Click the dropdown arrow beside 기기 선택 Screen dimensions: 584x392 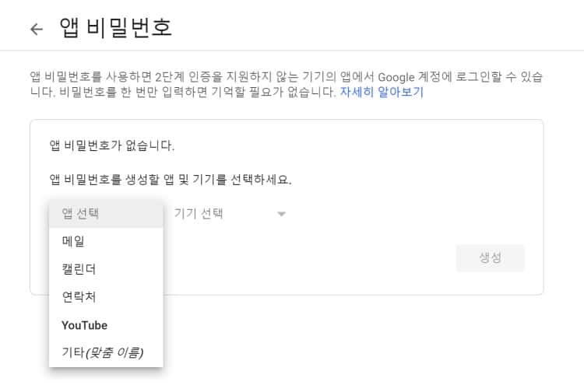point(281,214)
